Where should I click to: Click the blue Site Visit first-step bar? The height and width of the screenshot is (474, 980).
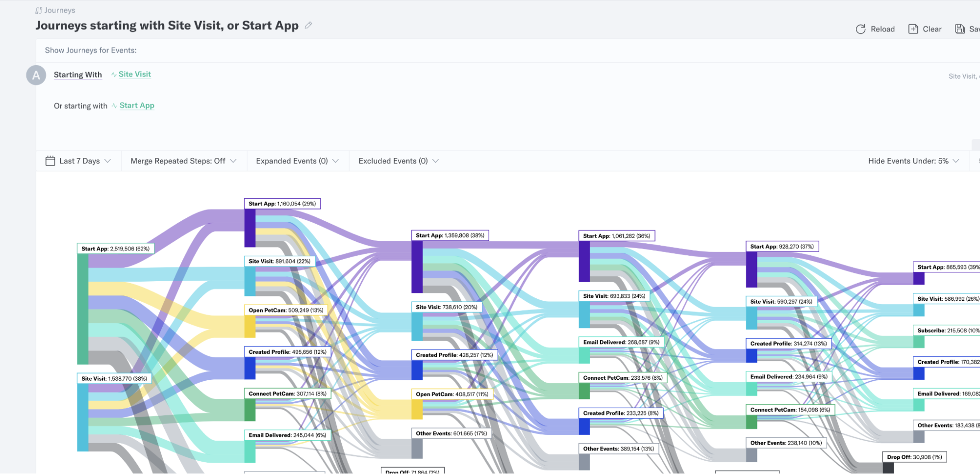pyautogui.click(x=82, y=418)
